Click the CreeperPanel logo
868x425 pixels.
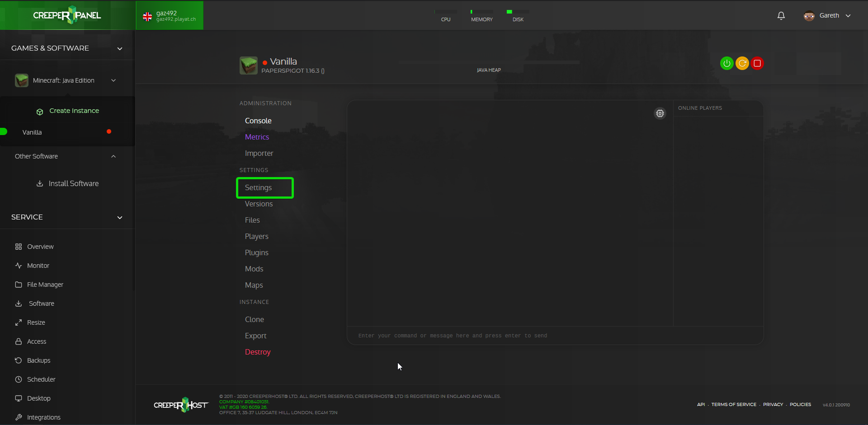pos(67,15)
